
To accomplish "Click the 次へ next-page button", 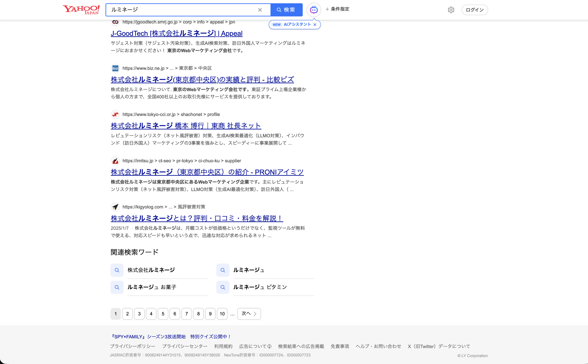I will (249, 314).
